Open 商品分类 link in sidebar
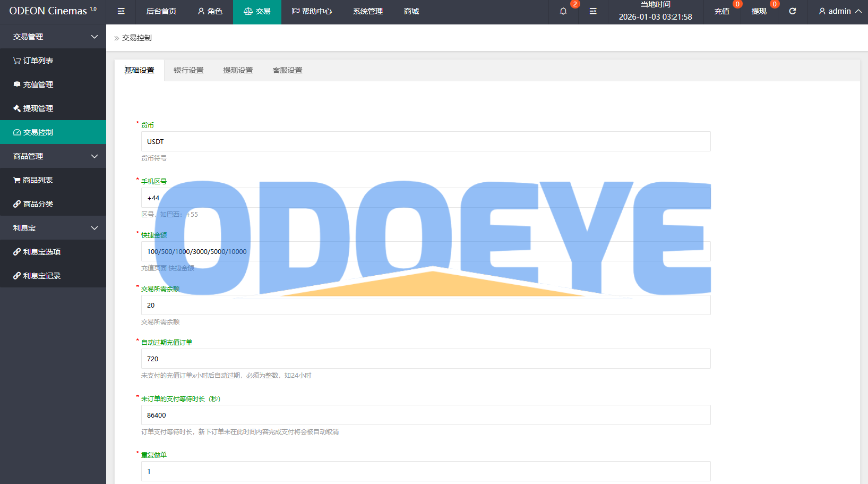The height and width of the screenshot is (484, 868). point(33,204)
